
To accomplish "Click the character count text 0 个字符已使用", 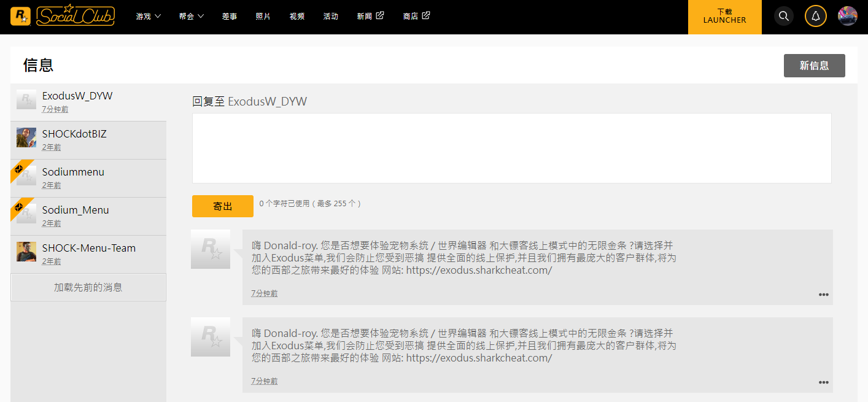I will click(285, 203).
